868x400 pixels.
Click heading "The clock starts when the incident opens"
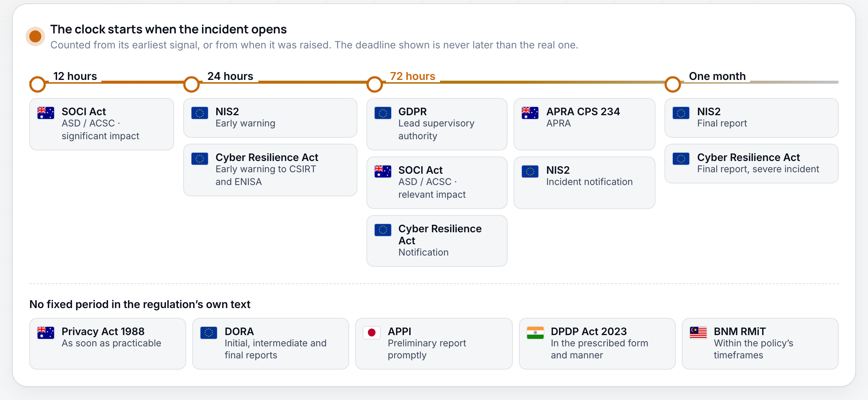pos(169,29)
